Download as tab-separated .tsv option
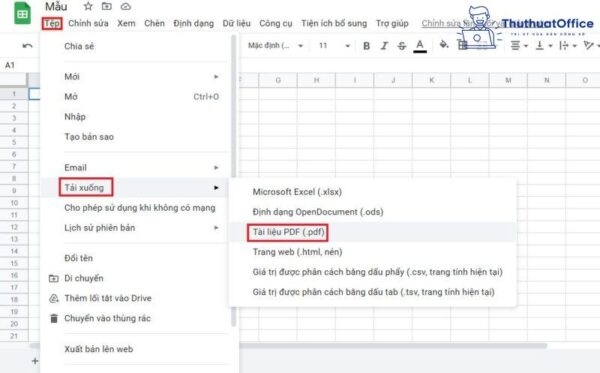Screen dimensions: 600x373 373,292
